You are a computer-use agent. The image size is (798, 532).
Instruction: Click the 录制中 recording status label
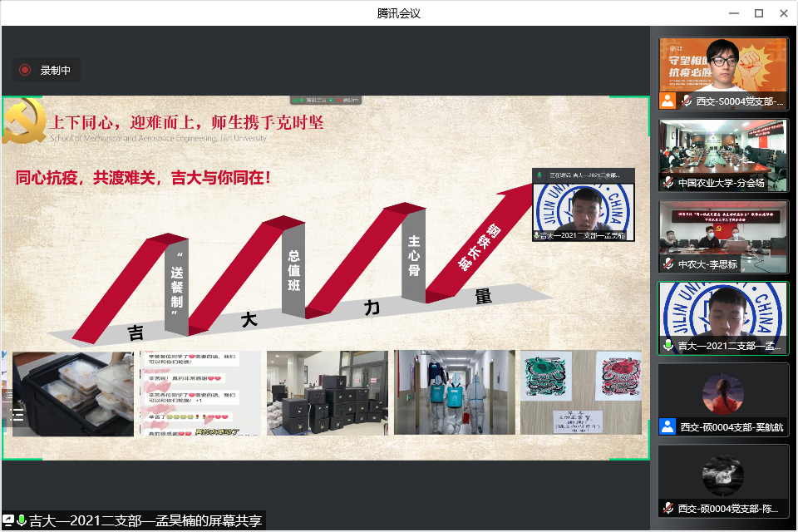tap(56, 71)
